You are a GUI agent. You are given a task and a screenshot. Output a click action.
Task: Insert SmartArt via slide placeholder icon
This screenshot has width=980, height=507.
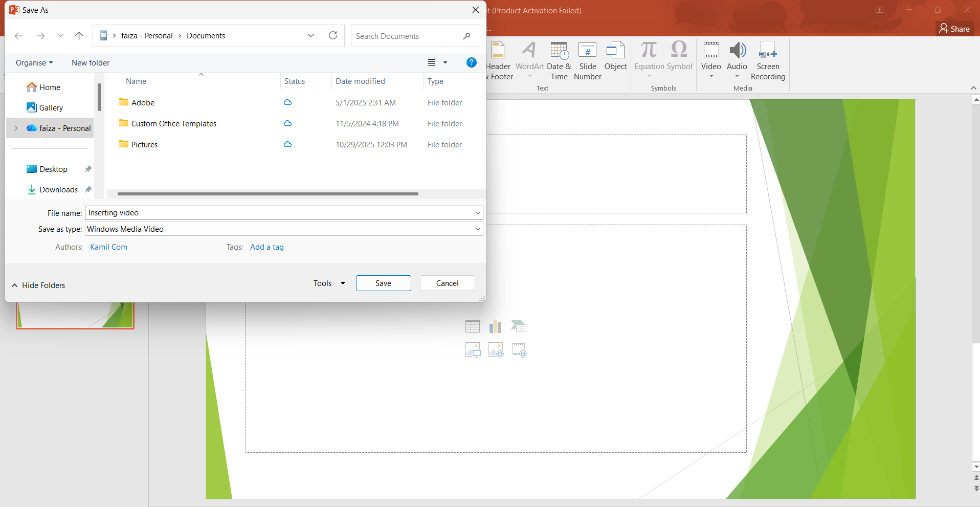click(x=519, y=326)
